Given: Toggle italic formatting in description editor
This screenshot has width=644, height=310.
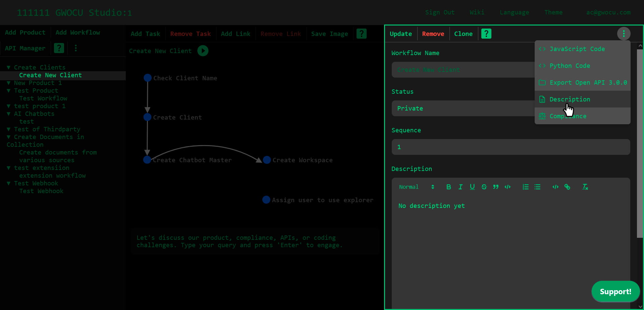Looking at the screenshot, I should (x=460, y=187).
